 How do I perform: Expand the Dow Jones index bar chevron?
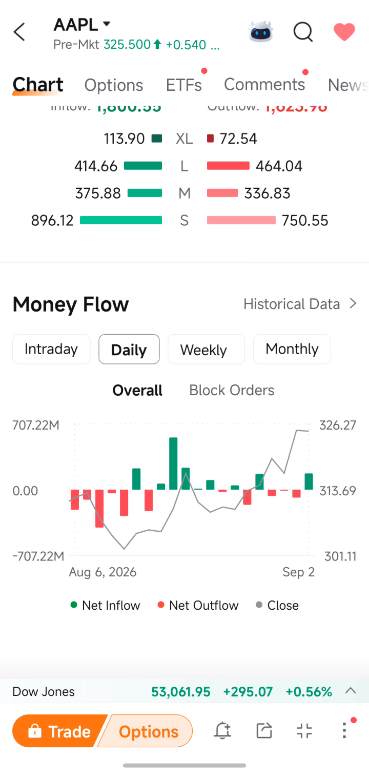pos(350,691)
